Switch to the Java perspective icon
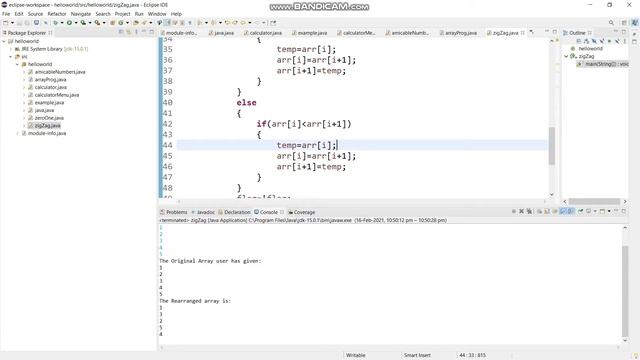This screenshot has width=640, height=360. [x=635, y=23]
